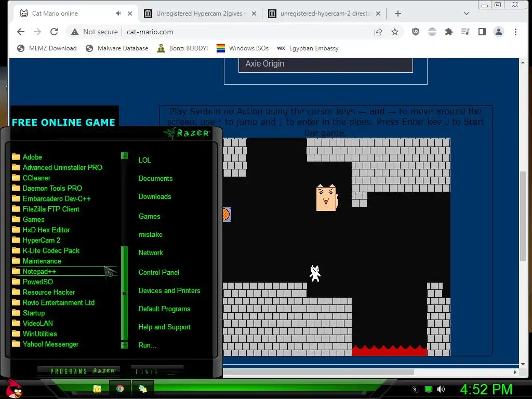
Task: Open uBlock Origin shield extension
Action: click(415, 32)
